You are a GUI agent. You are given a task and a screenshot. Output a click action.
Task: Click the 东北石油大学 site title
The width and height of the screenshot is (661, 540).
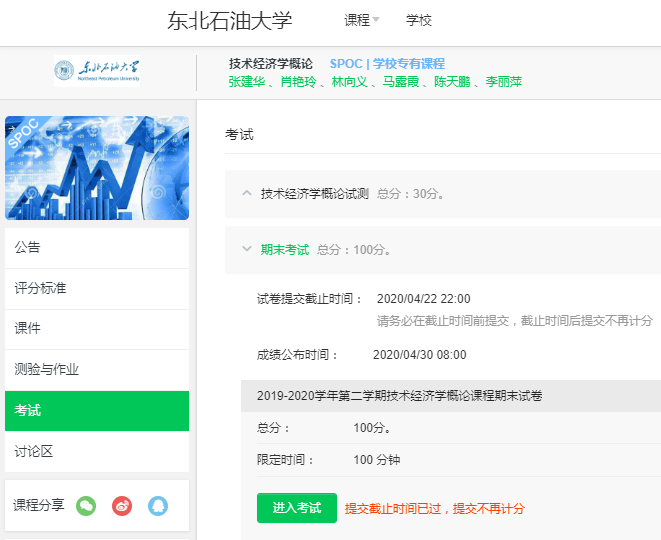click(229, 21)
